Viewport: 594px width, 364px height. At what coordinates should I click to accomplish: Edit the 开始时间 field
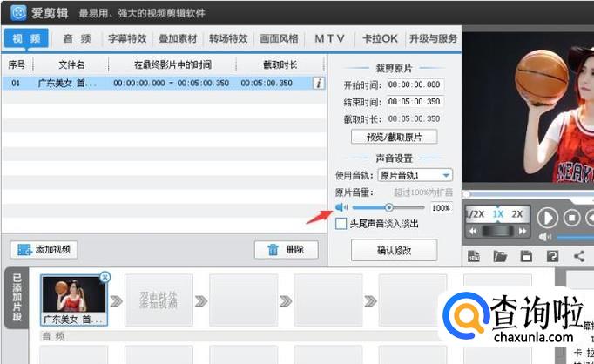[415, 84]
